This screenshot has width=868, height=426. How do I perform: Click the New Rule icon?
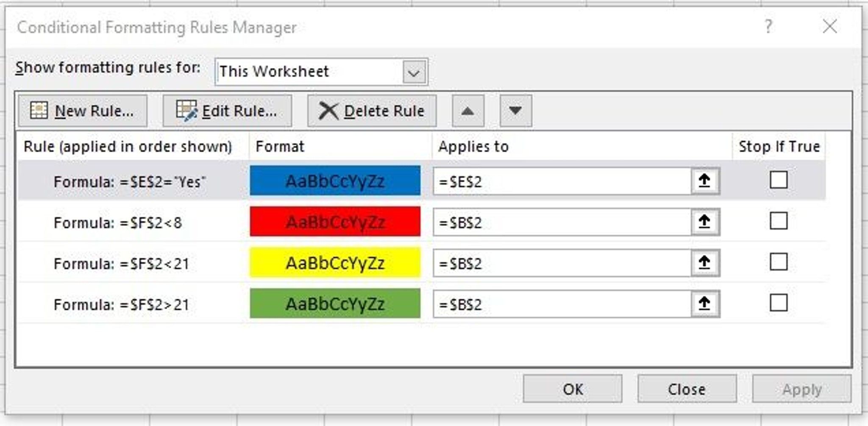pyautogui.click(x=40, y=111)
